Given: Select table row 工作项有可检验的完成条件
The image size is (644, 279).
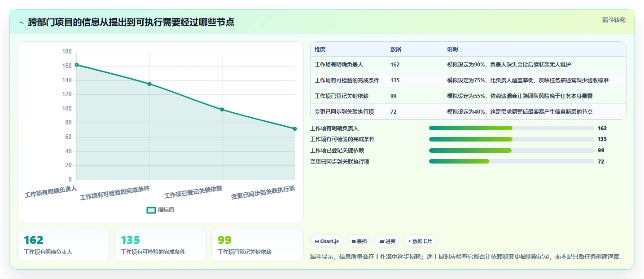Looking at the screenshot, I should click(x=468, y=80).
